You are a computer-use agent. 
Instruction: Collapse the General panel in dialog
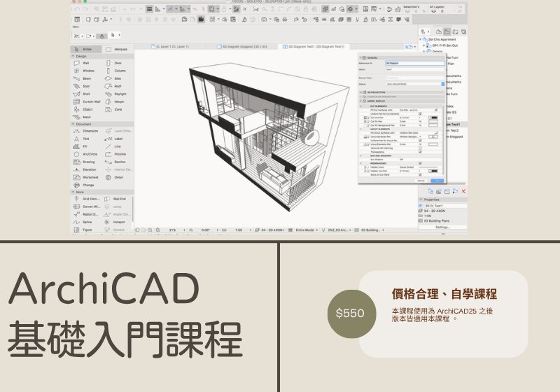(x=360, y=57)
